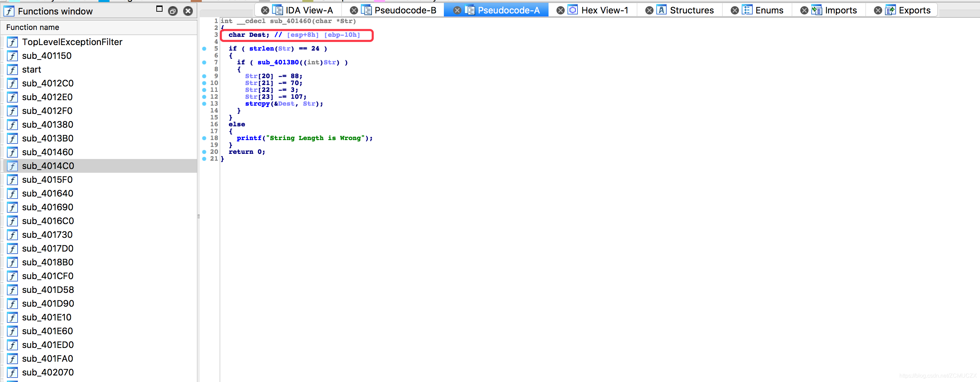Toggle breakpoint dot on line 13
980x382 pixels.
point(204,103)
